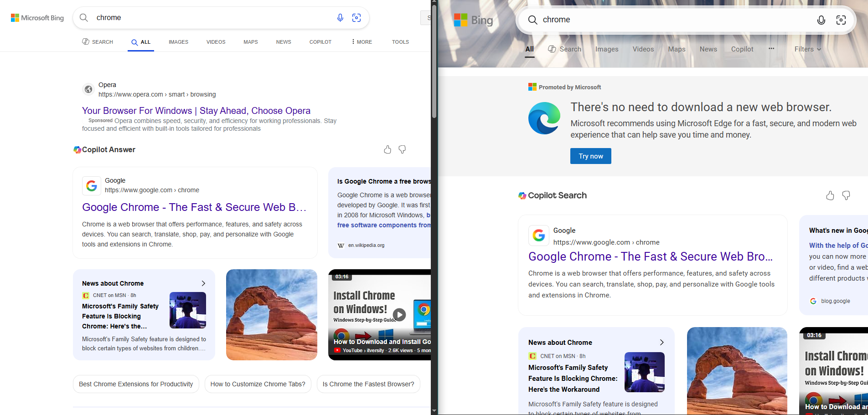This screenshot has height=415, width=868.
Task: Click the Google G icon in right window result
Action: click(x=538, y=236)
